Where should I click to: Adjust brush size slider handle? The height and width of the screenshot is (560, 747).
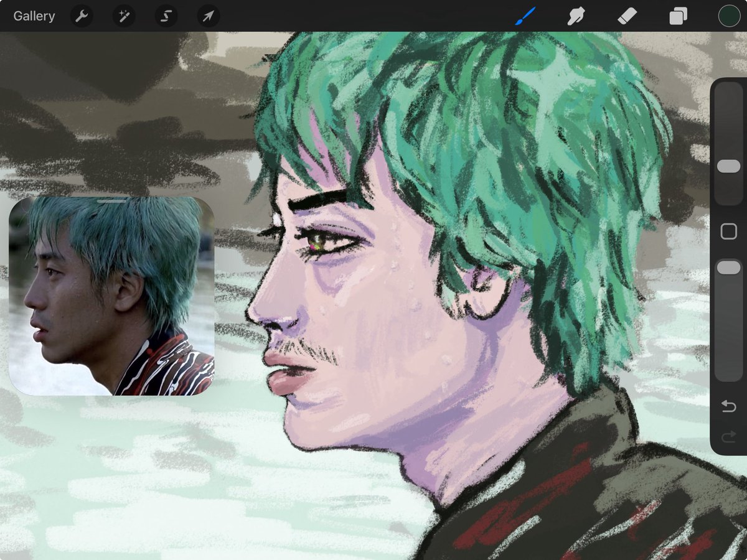click(x=729, y=166)
